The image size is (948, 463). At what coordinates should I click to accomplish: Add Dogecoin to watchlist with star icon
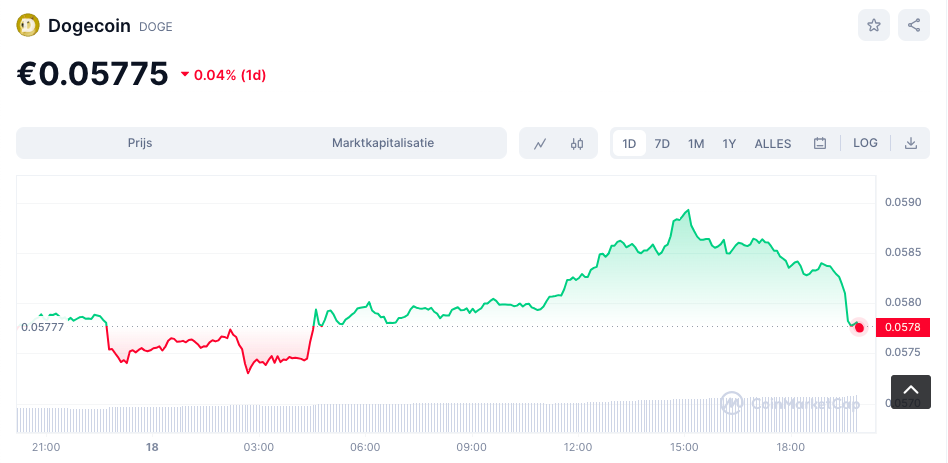[874, 25]
